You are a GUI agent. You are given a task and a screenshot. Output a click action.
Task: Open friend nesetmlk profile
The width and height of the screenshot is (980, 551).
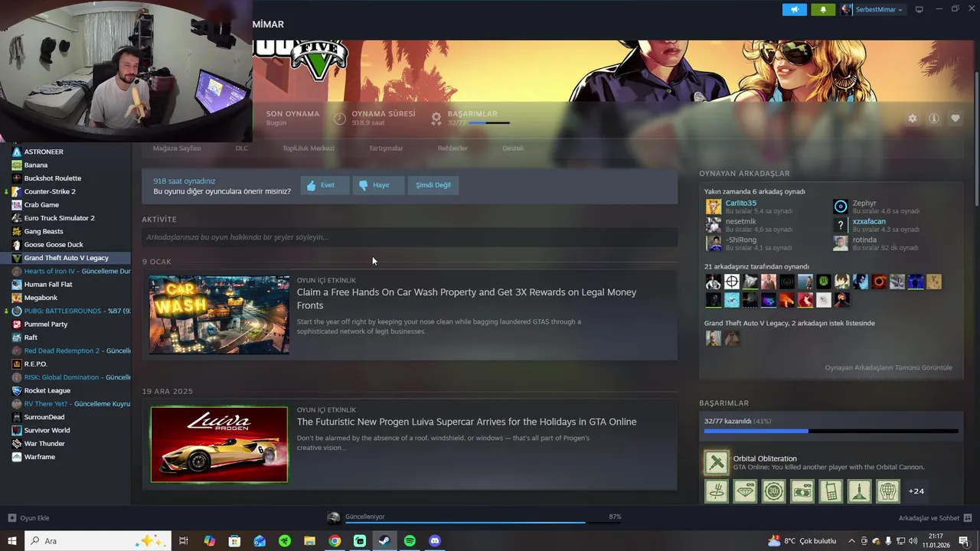pyautogui.click(x=740, y=222)
